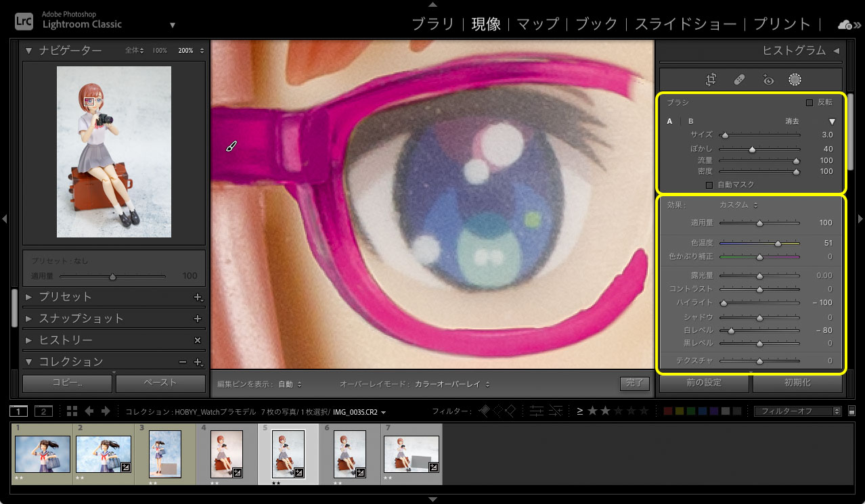Select the Masking tool icon

795,80
